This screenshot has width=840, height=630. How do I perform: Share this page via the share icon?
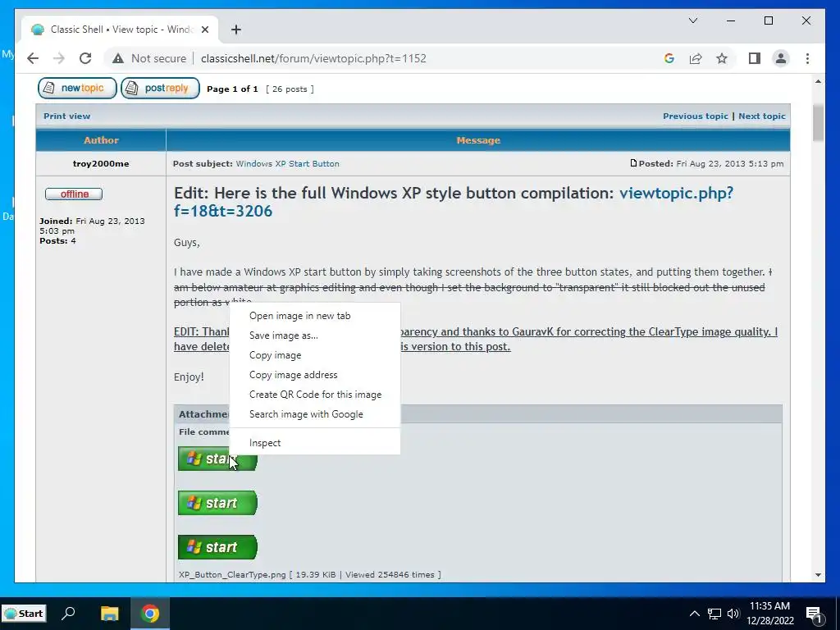point(696,58)
